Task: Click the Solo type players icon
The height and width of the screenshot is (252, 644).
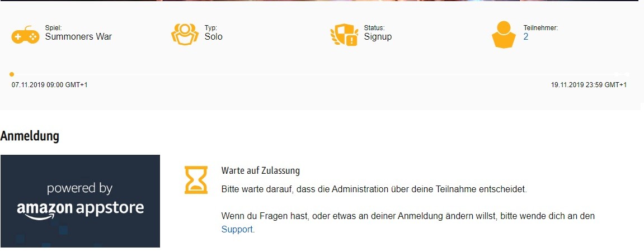Action: [x=185, y=35]
